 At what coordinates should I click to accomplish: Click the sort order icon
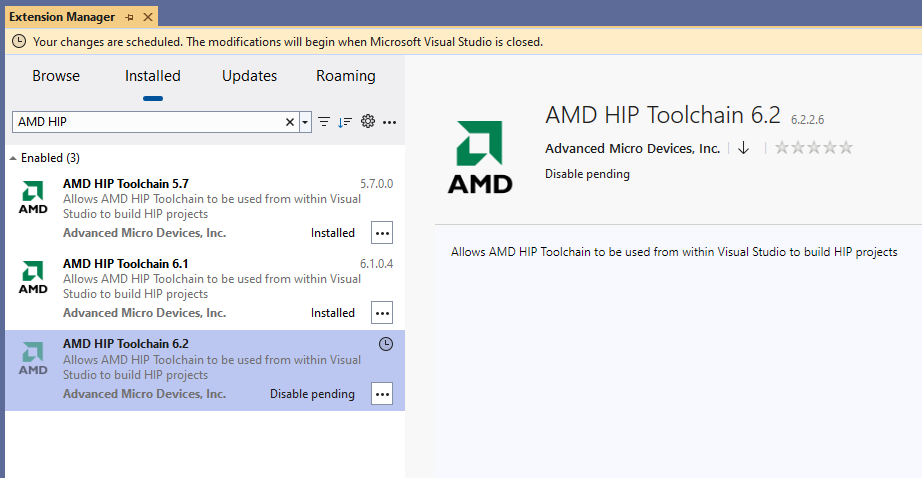(345, 122)
